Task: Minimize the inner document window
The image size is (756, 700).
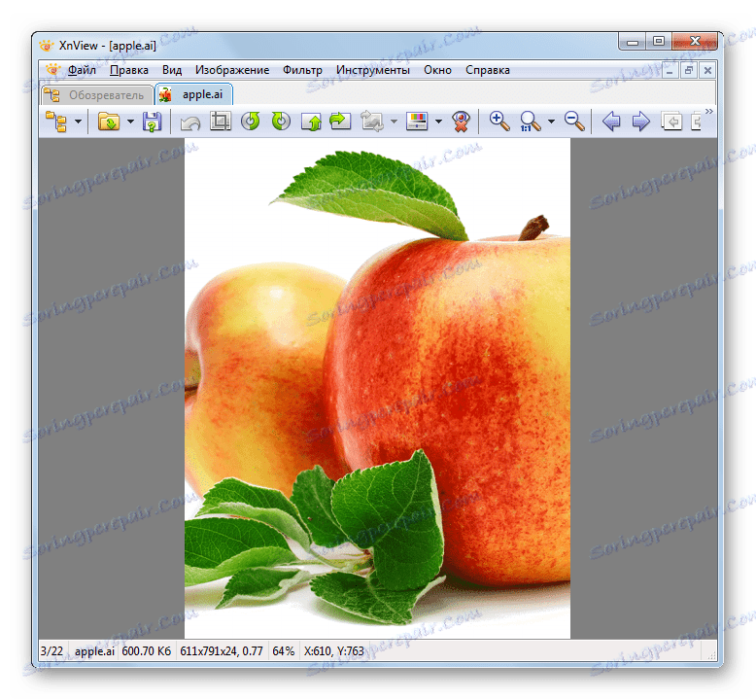Action: point(670,70)
